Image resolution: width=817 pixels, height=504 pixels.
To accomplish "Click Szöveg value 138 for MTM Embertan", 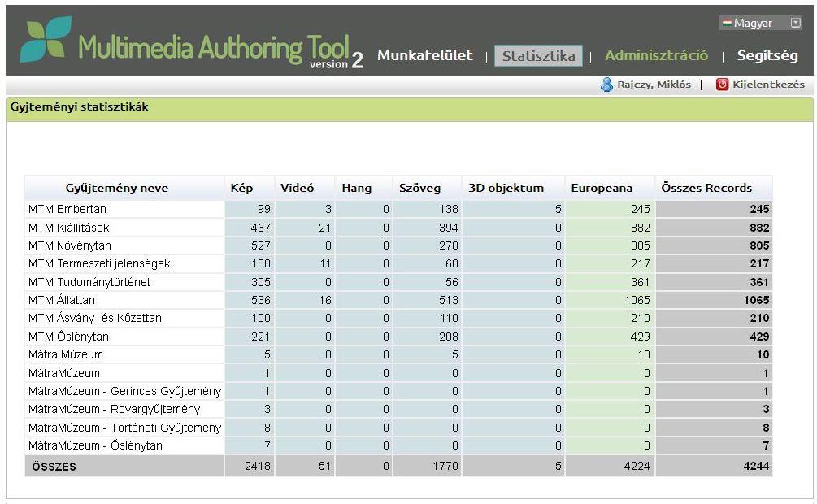I will (449, 209).
